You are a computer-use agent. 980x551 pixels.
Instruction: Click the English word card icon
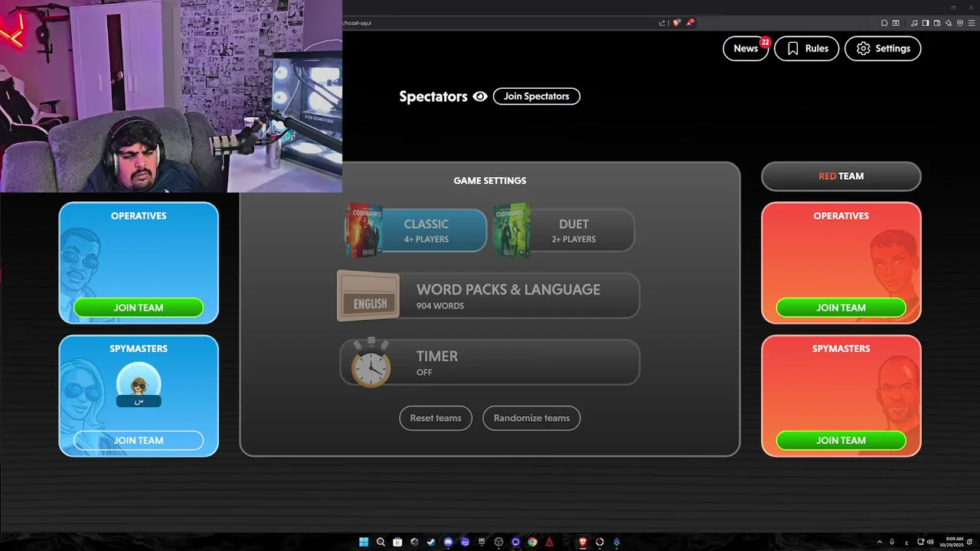point(368,296)
